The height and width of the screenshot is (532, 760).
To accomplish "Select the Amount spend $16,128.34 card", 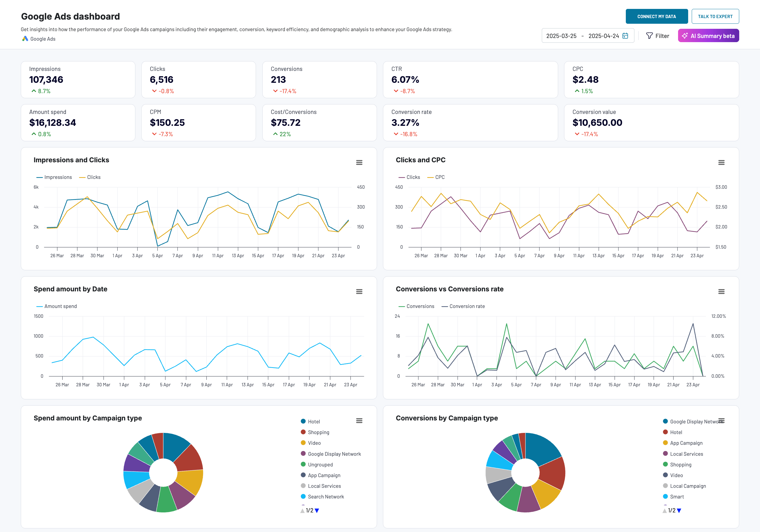I will 78,123.
